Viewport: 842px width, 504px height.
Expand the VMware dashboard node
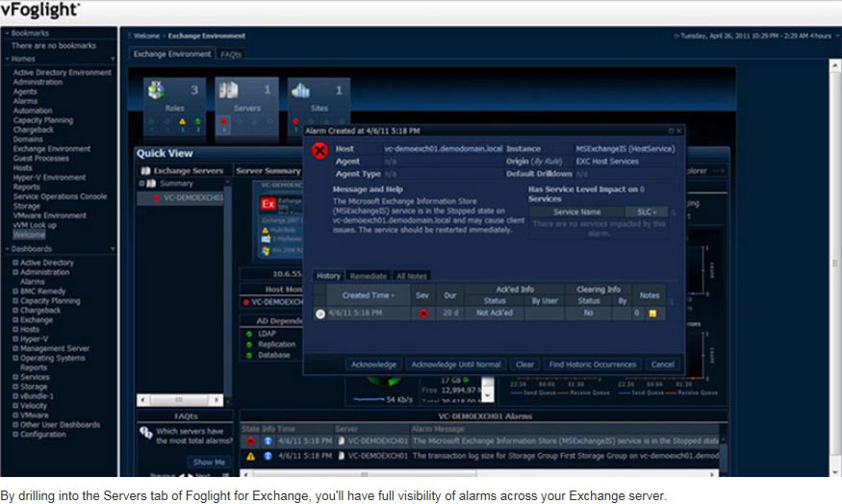15,416
